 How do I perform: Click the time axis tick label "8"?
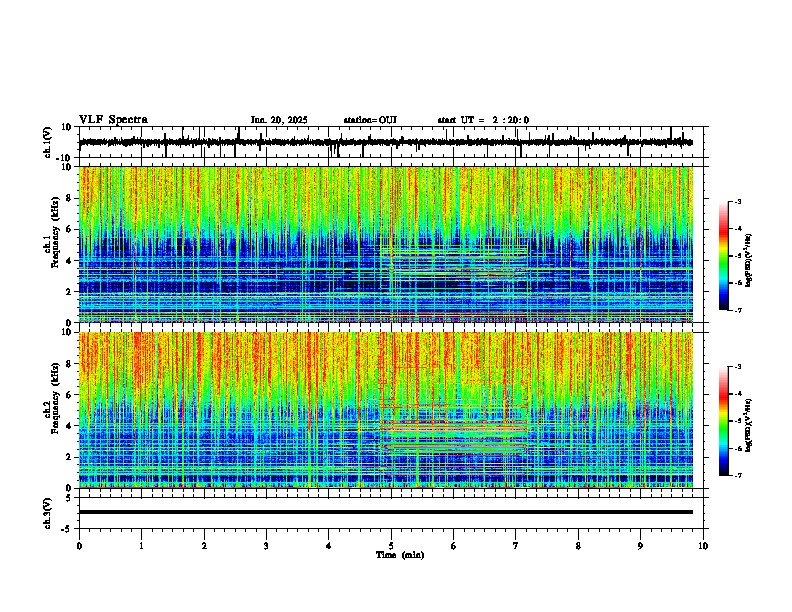pyautogui.click(x=578, y=546)
